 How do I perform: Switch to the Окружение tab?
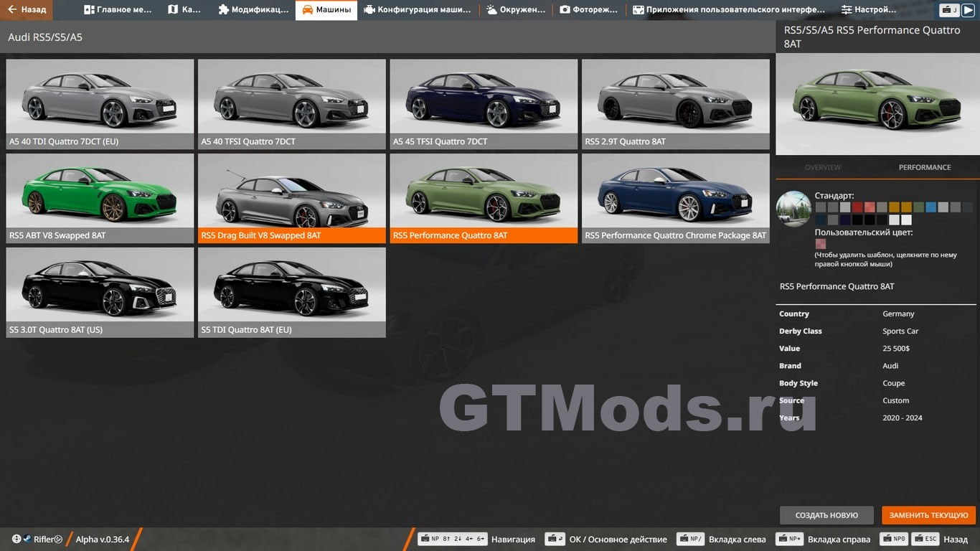coord(515,10)
